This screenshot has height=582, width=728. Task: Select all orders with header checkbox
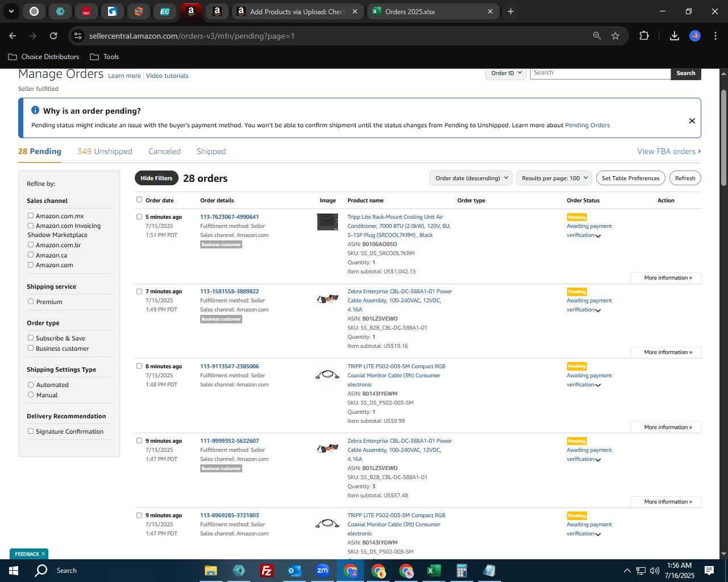tap(139, 199)
